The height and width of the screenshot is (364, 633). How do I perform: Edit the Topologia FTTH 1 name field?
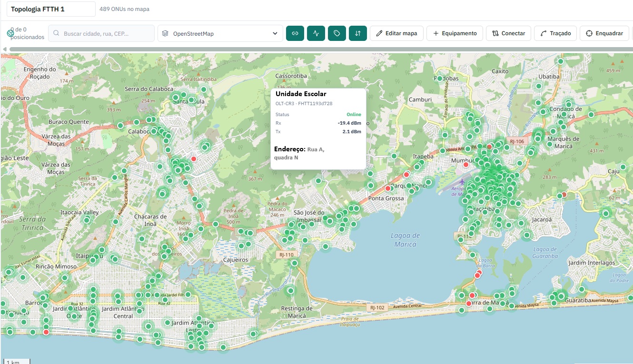[51, 9]
